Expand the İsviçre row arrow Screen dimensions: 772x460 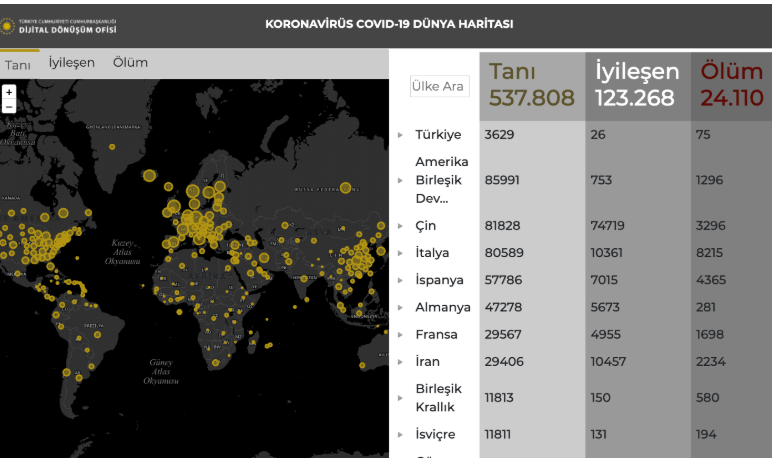(x=401, y=435)
